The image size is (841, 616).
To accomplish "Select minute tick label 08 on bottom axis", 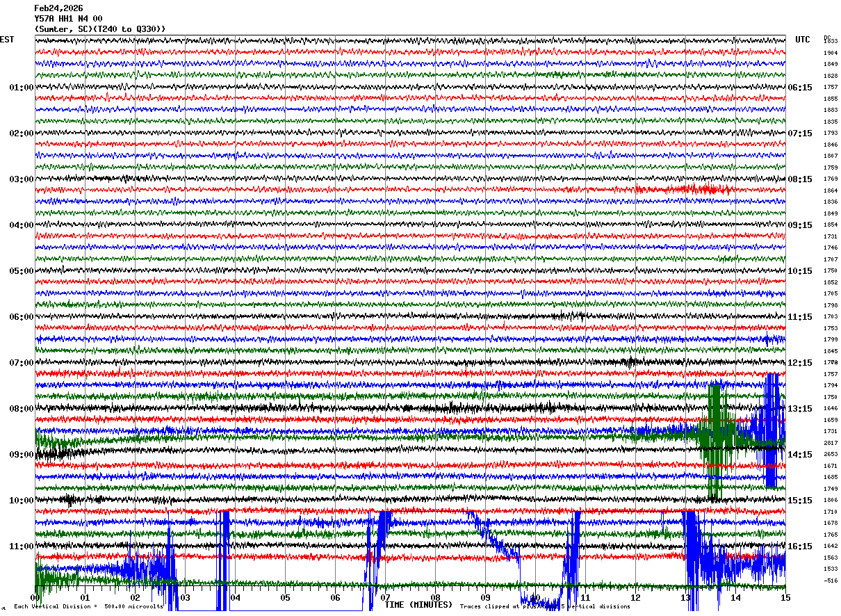I will click(435, 598).
